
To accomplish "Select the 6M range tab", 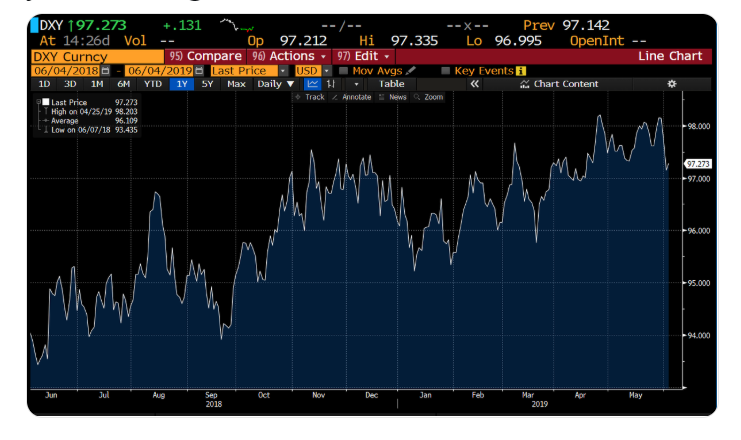I will tap(123, 84).
